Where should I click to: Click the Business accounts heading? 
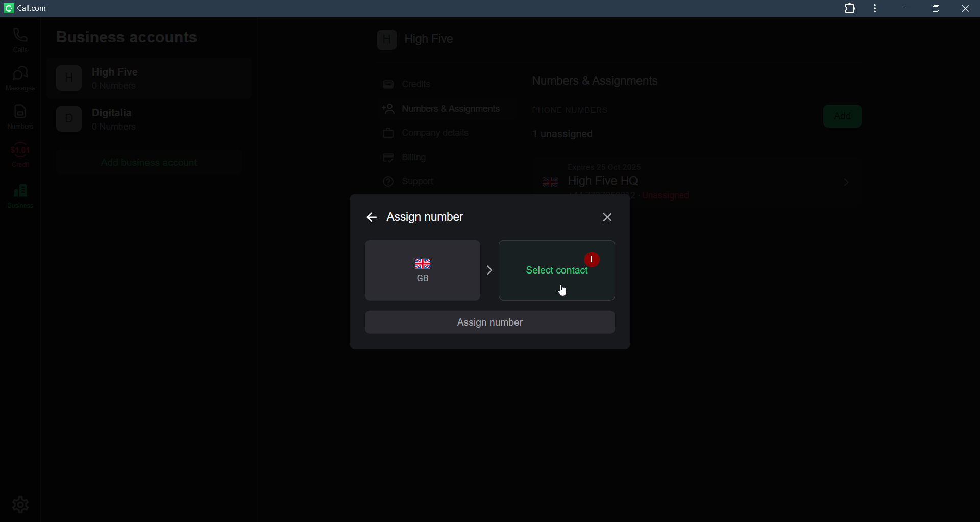point(127,38)
